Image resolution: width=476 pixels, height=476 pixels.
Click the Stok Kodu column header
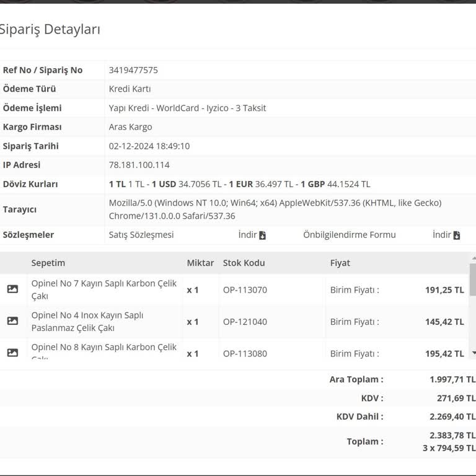click(x=244, y=263)
